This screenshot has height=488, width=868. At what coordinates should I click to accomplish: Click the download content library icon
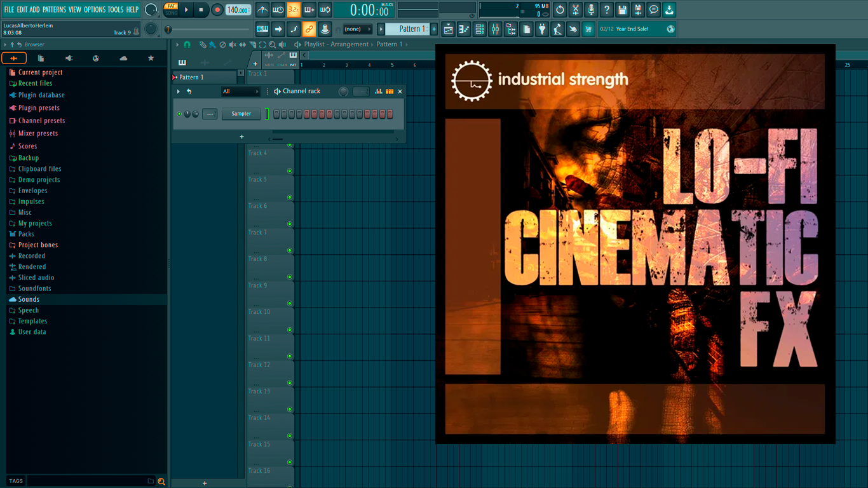point(669,10)
